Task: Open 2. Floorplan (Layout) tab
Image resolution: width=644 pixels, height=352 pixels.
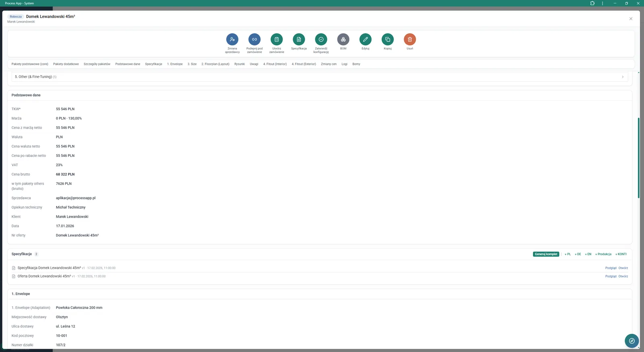Action: [x=215, y=64]
